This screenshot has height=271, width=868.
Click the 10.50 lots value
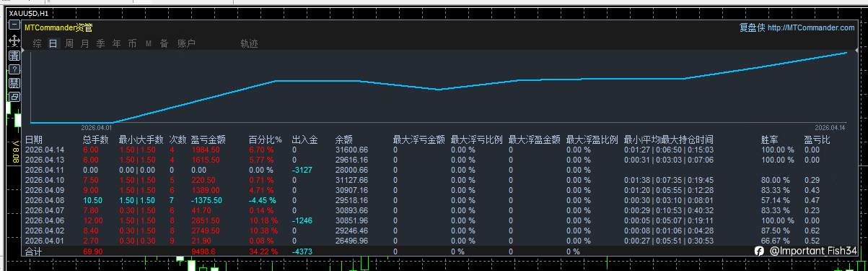[x=92, y=200]
